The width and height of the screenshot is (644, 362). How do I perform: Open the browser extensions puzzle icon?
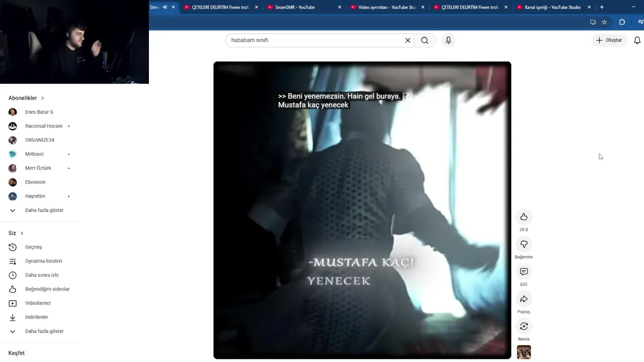622,22
